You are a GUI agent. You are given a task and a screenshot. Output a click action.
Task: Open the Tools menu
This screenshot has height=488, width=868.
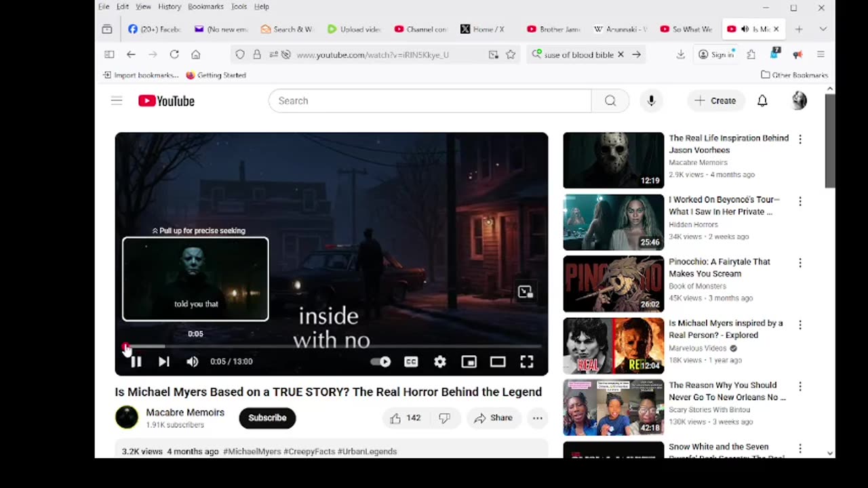pyautogui.click(x=239, y=7)
